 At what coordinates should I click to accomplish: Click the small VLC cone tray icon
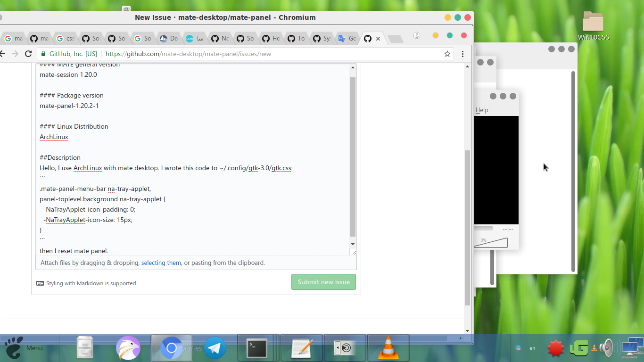pyautogui.click(x=594, y=348)
